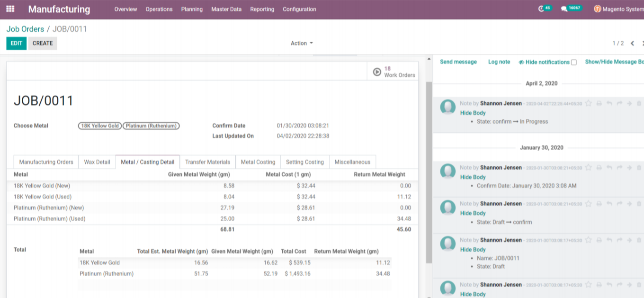The width and height of the screenshot is (644, 298).
Task: Open activities clock icon showing 45
Action: [542, 9]
